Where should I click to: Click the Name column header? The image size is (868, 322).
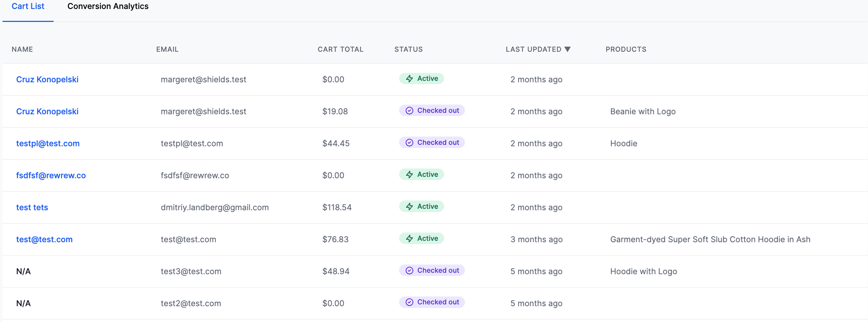22,49
